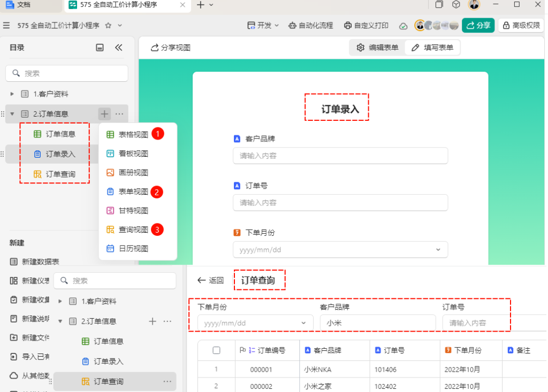Expand the 1.客户资料 item in the top directory
Viewport: 548px width, 392px height.
tap(12, 94)
